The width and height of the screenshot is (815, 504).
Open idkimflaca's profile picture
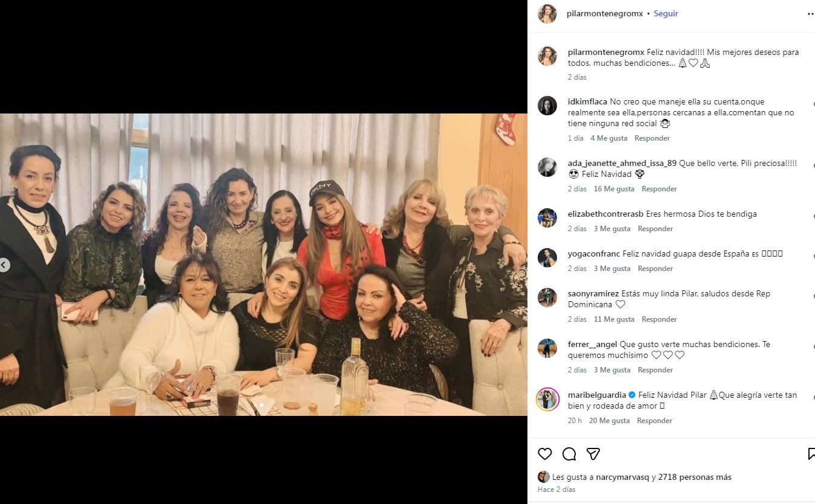click(547, 106)
